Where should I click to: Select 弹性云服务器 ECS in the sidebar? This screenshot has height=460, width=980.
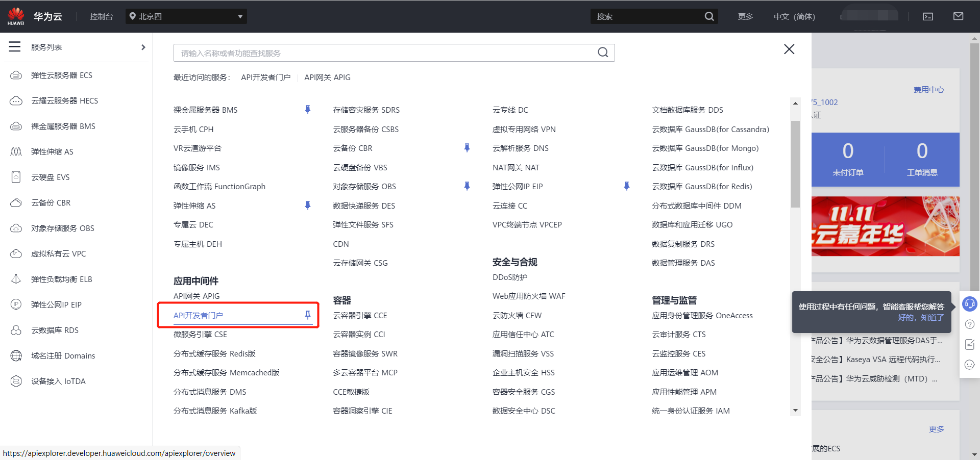[62, 75]
